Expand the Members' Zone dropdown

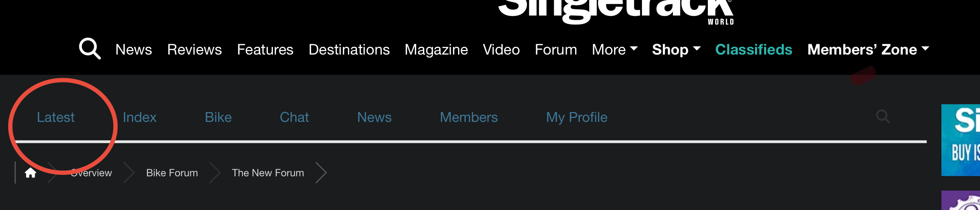pyautogui.click(x=868, y=49)
